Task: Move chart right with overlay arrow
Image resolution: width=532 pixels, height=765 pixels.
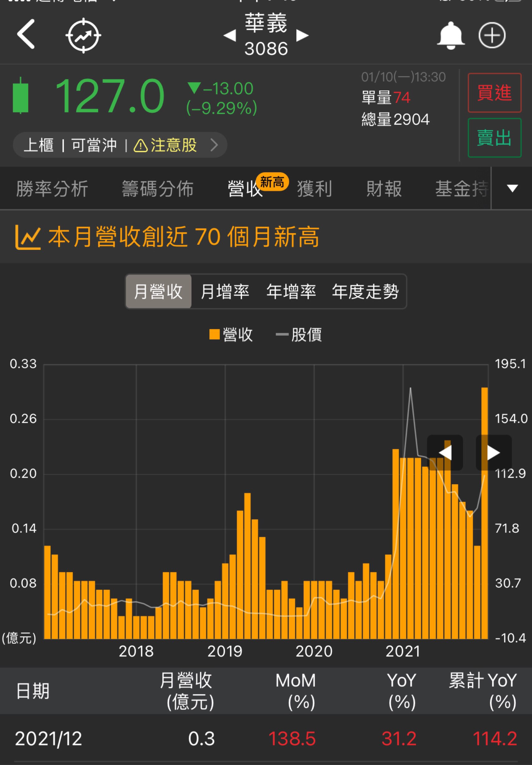Action: click(493, 453)
